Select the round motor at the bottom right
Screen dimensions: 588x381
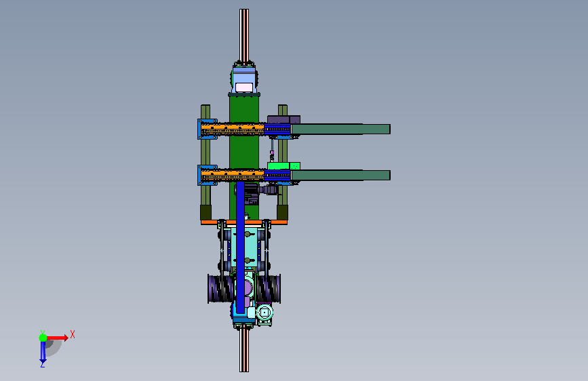[264, 313]
